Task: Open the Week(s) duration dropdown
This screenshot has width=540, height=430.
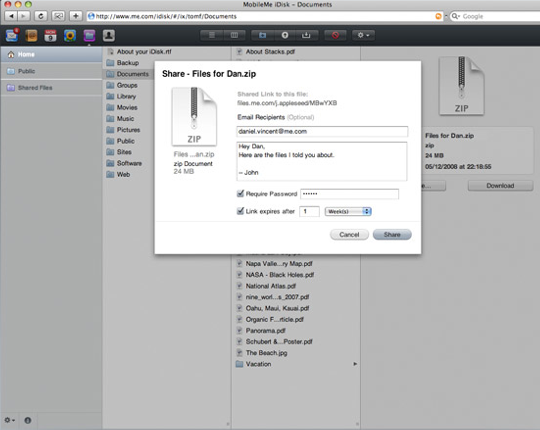Action: (348, 211)
